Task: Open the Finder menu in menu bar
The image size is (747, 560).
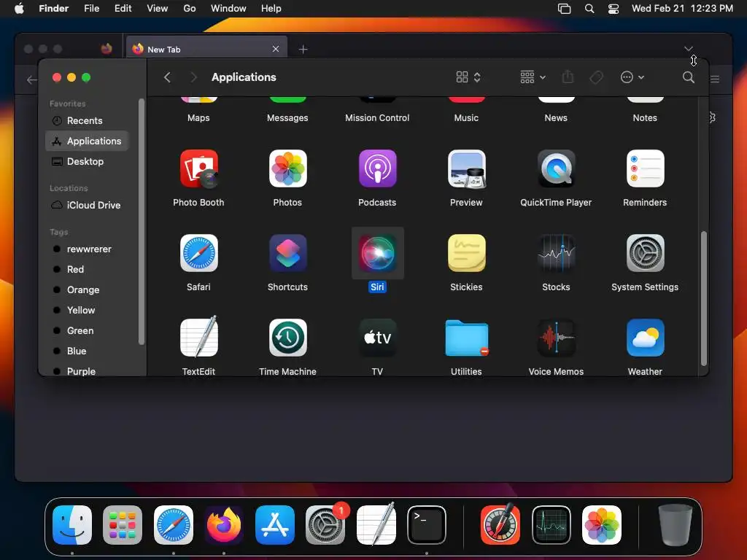Action: point(54,9)
